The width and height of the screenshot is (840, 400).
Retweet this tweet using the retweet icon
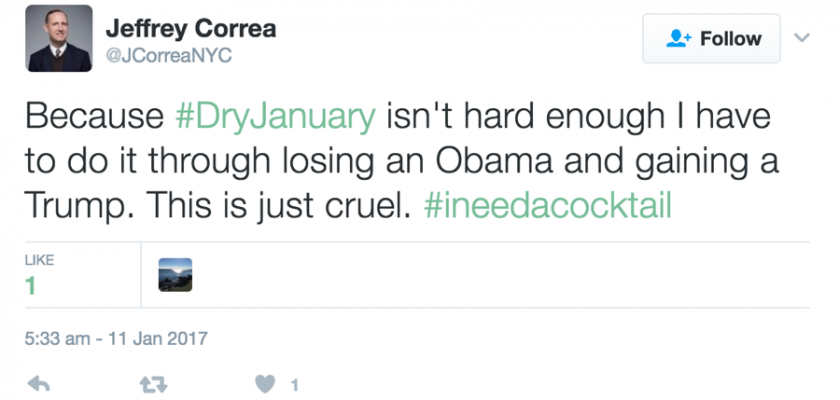click(152, 383)
